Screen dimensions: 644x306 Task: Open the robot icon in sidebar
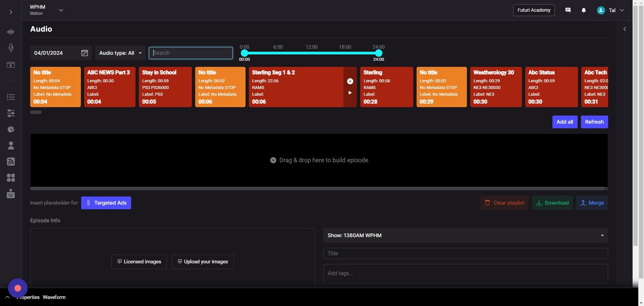click(x=11, y=194)
